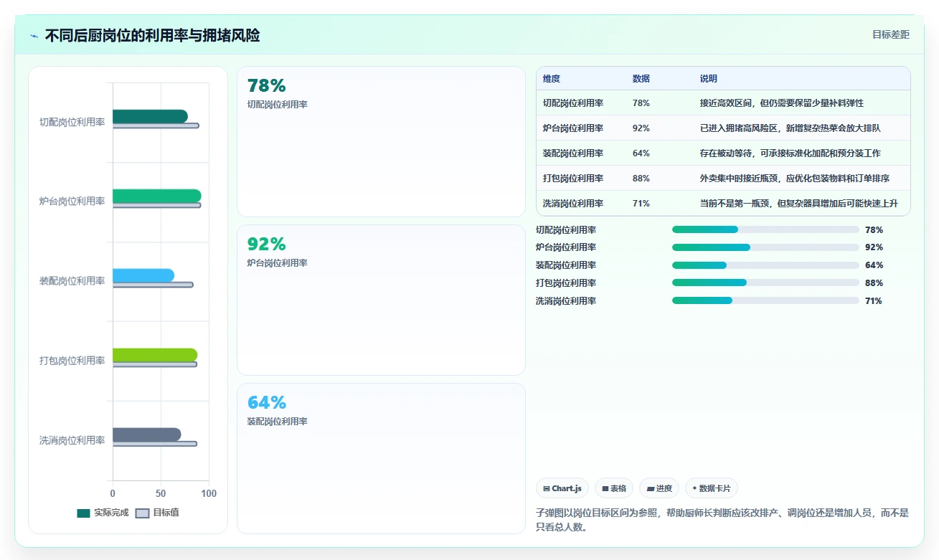Screen dimensions: 939x560
Task: Open the 64% 装配岗位利用率 data card
Action: (381, 458)
